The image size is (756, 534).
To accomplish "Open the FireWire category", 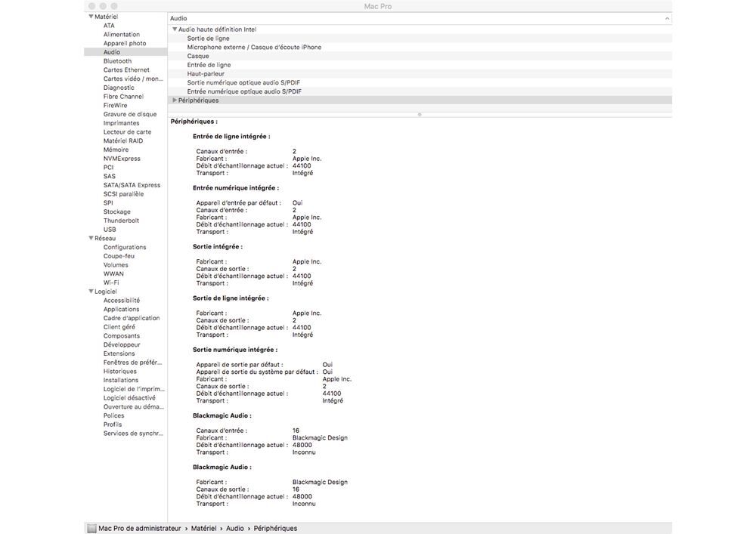I will [x=115, y=106].
